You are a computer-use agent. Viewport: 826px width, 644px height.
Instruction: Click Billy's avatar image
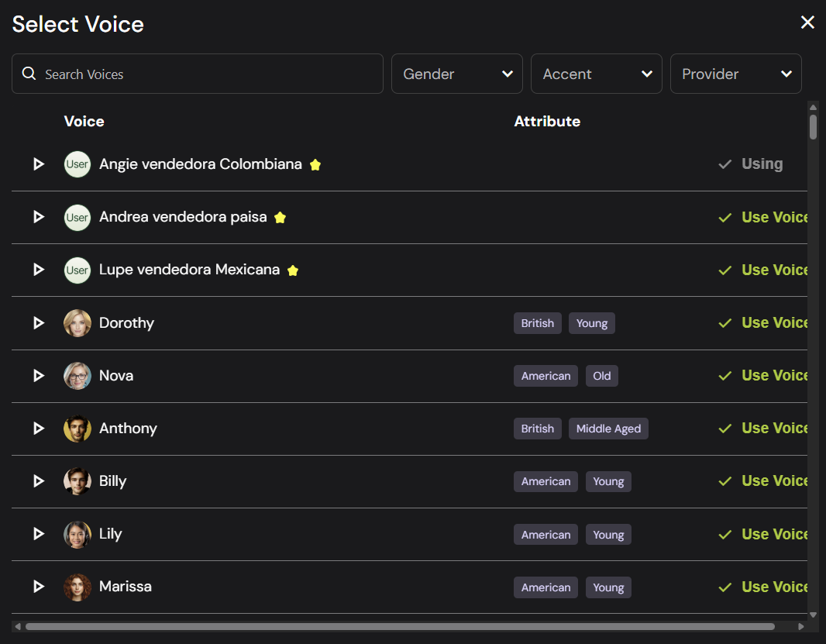77,481
